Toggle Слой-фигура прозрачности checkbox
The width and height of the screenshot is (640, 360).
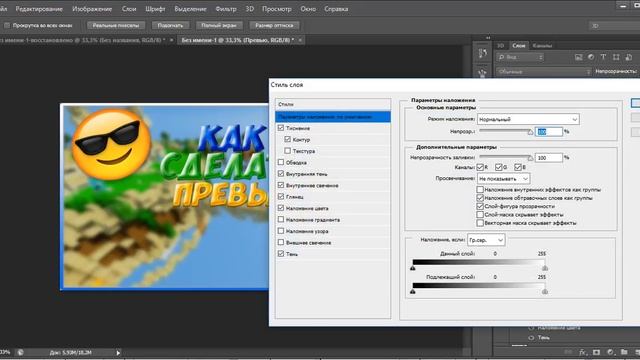pos(480,206)
